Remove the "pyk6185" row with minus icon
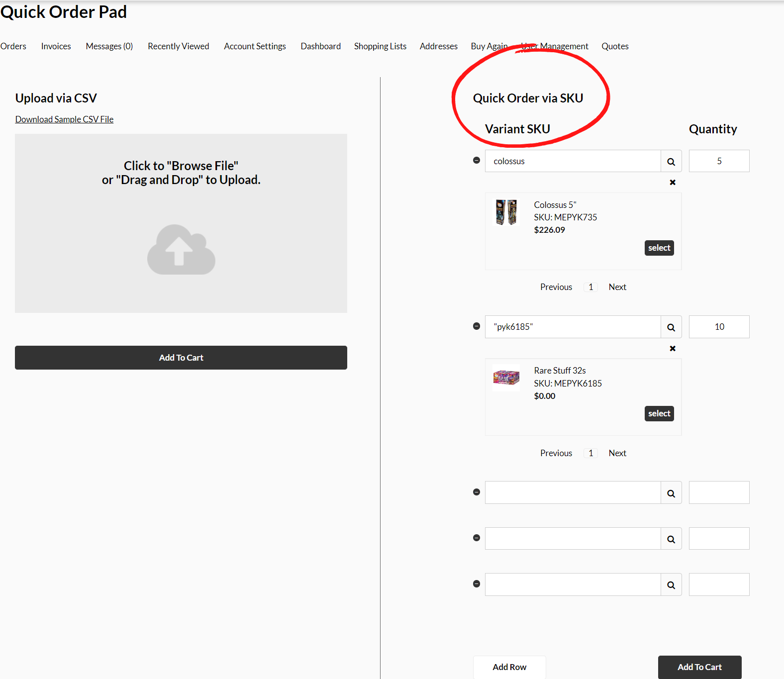 tap(477, 326)
